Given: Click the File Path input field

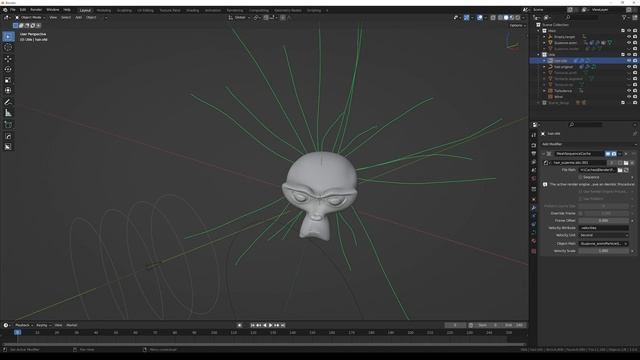Looking at the screenshot, I should click(598, 170).
